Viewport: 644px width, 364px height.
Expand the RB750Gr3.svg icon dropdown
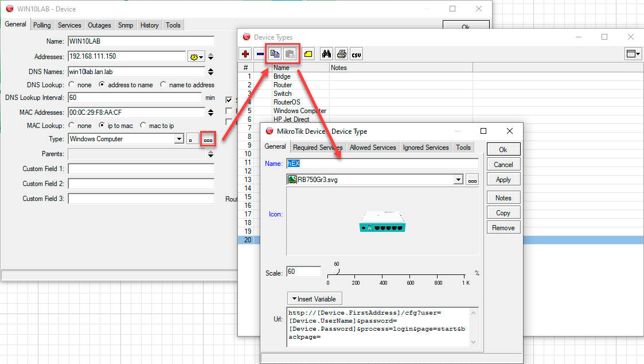click(x=458, y=180)
